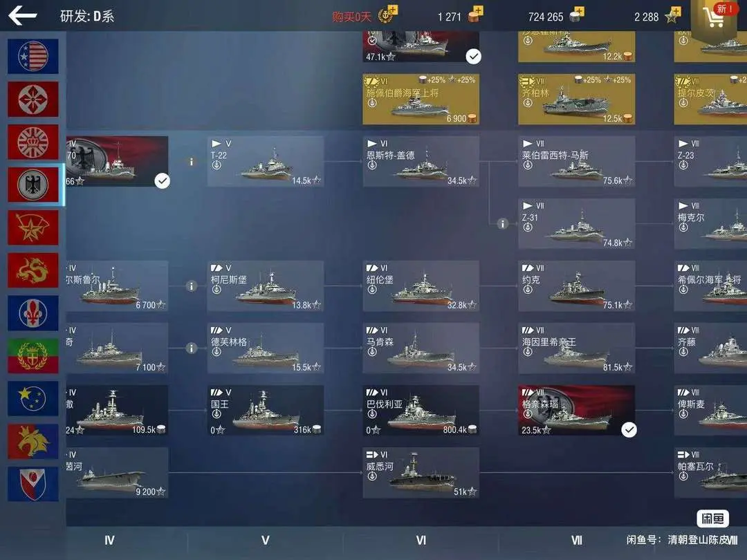Image resolution: width=747 pixels, height=560 pixels.
Task: Select the Soviet star nation flag
Action: click(33, 227)
